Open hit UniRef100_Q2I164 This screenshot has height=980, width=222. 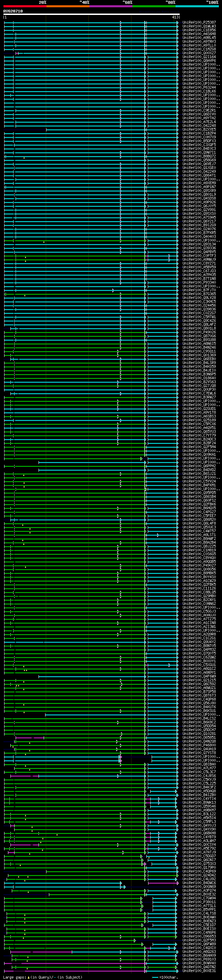pos(199,57)
